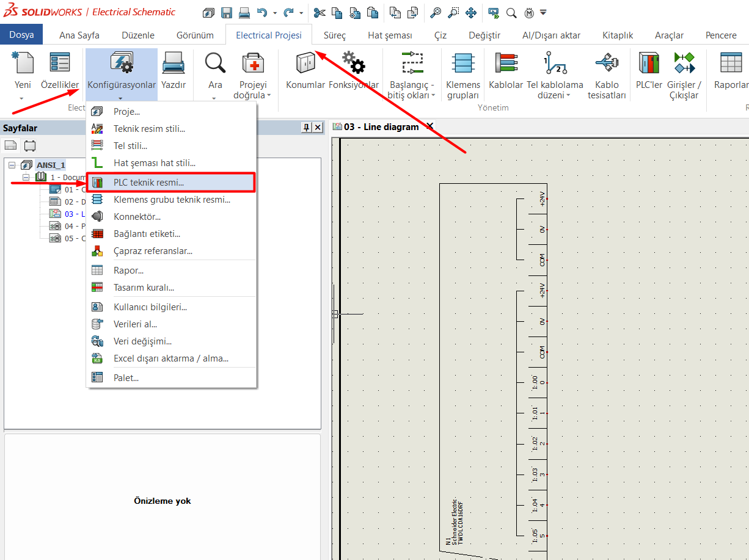This screenshot has height=560, width=749.
Task: Collapse the ANSI_1 project node
Action: click(12, 165)
